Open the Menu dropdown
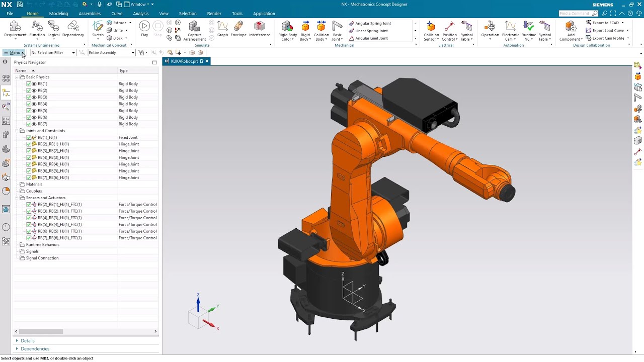 pyautogui.click(x=14, y=53)
